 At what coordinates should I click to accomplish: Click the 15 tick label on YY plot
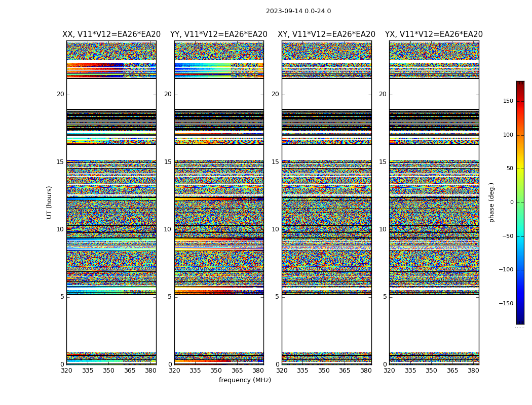[168, 162]
